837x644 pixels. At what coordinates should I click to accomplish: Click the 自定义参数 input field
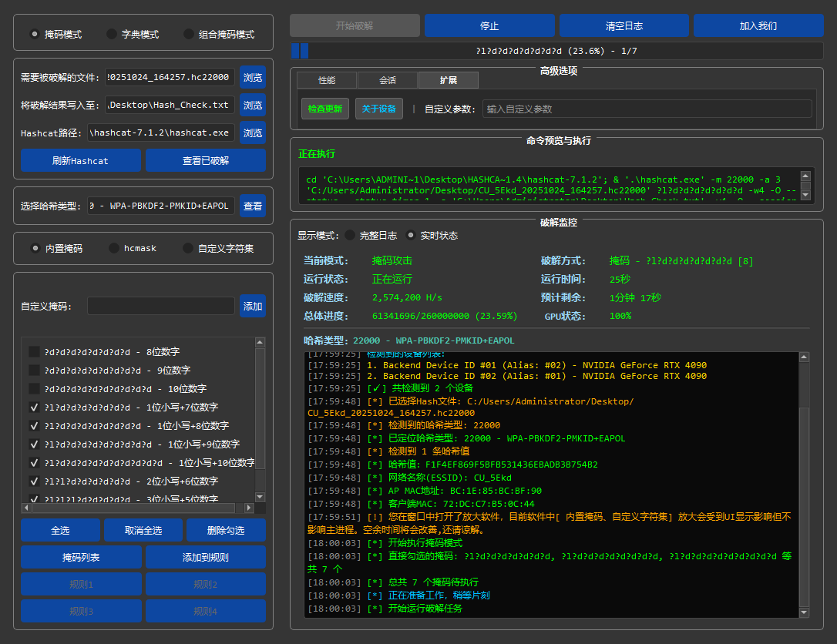[x=647, y=109]
